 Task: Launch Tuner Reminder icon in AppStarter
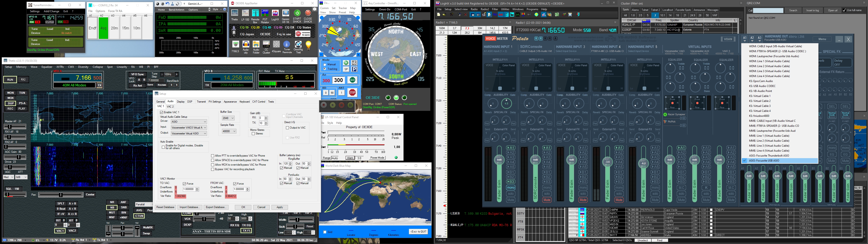[287, 44]
